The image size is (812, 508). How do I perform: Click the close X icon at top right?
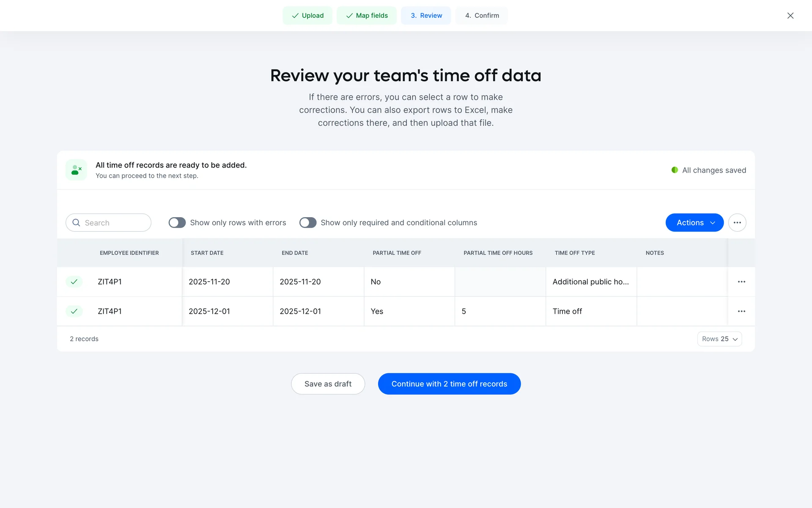[790, 16]
